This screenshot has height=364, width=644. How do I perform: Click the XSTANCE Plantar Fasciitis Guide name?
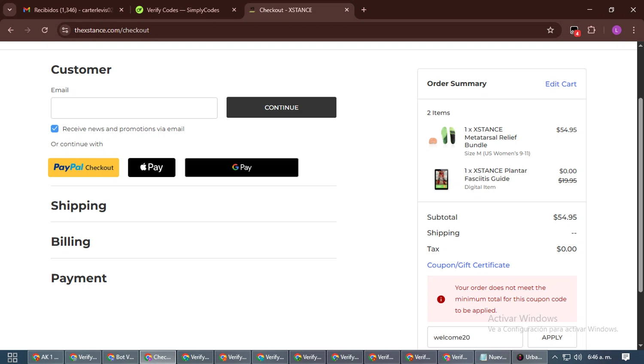tap(495, 174)
